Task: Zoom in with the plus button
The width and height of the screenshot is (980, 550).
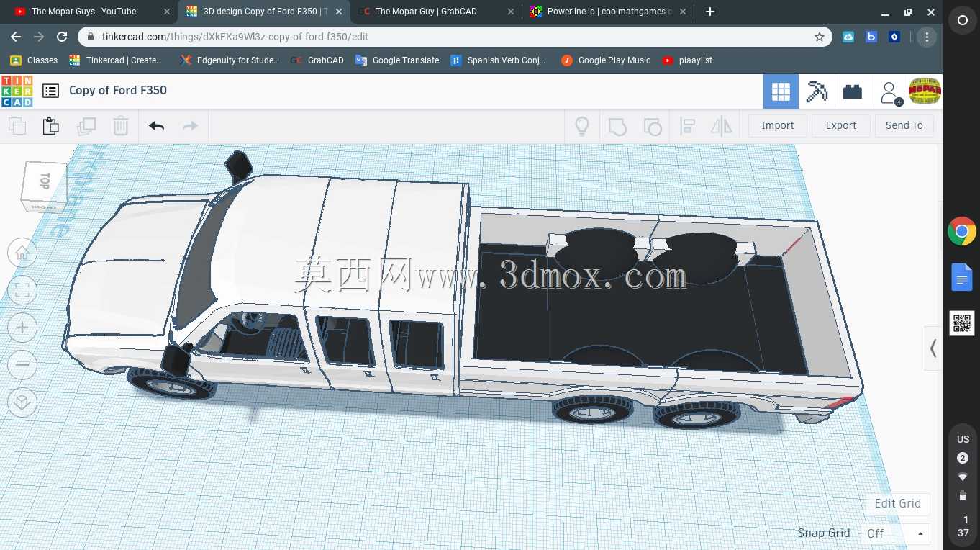Action: [x=22, y=328]
